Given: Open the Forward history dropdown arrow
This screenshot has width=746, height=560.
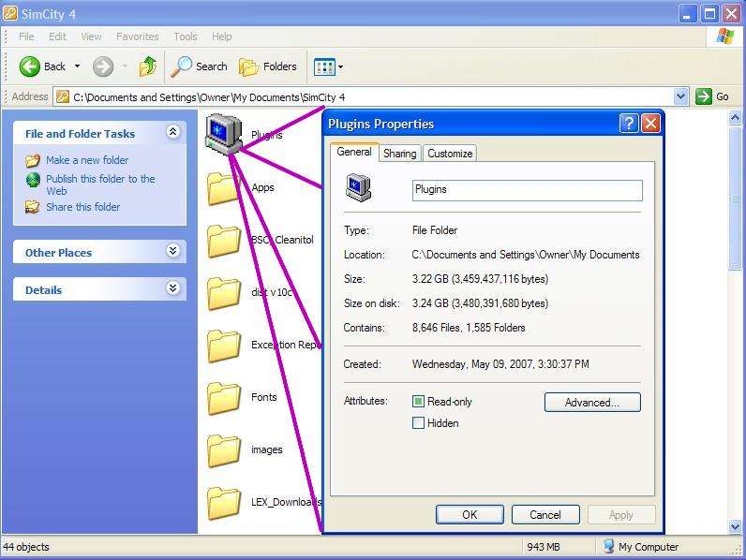Looking at the screenshot, I should coord(125,66).
